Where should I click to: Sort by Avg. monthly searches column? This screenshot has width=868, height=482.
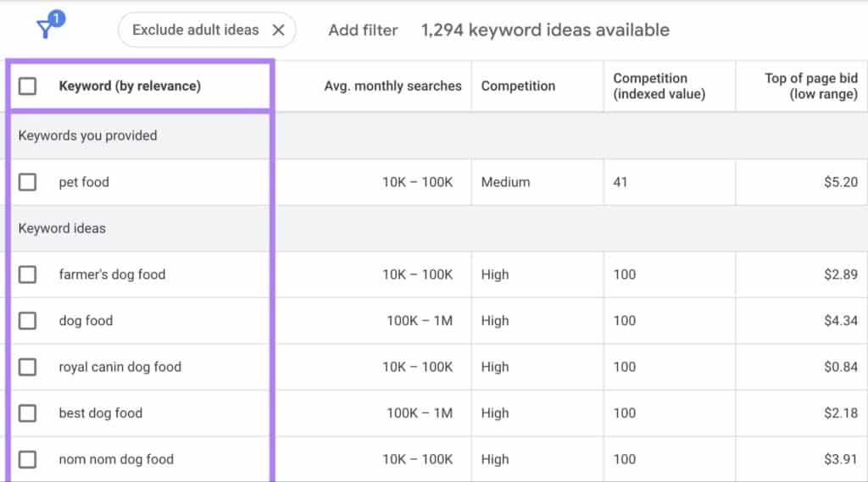click(392, 86)
